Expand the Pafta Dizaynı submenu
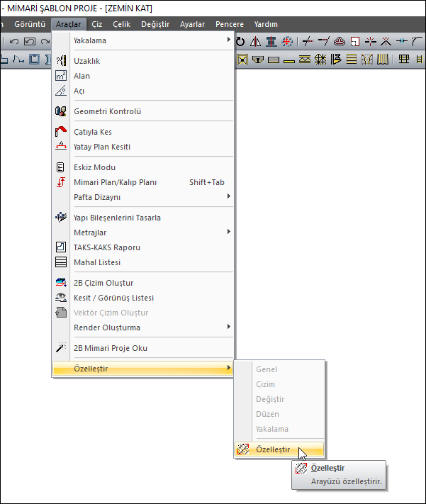426x504 pixels. click(x=143, y=197)
